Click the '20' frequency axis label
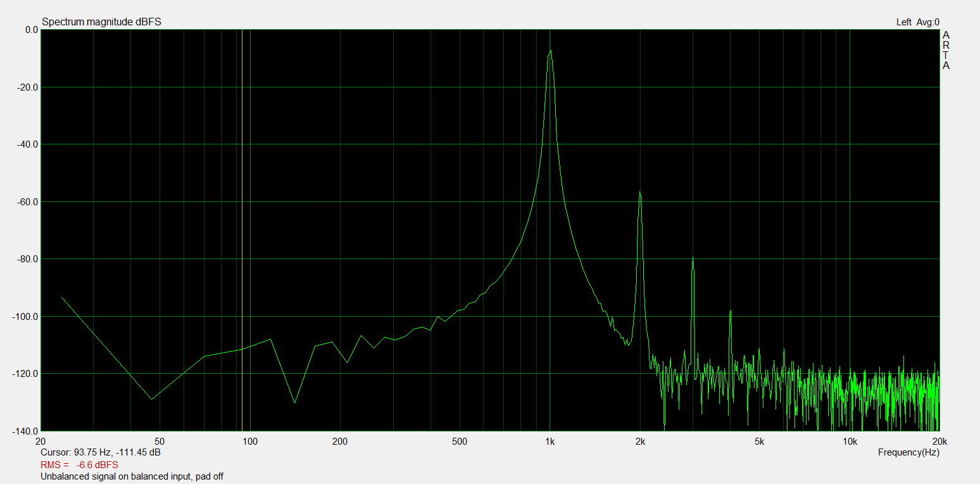The width and height of the screenshot is (980, 484). click(x=41, y=442)
